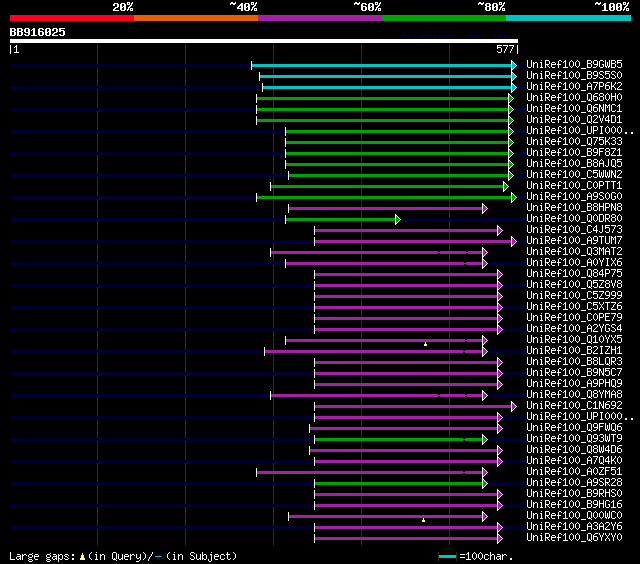The image size is (640, 564).
Task: Select the UniRef100_Q5Z8V8 label
Action: pyautogui.click(x=574, y=284)
